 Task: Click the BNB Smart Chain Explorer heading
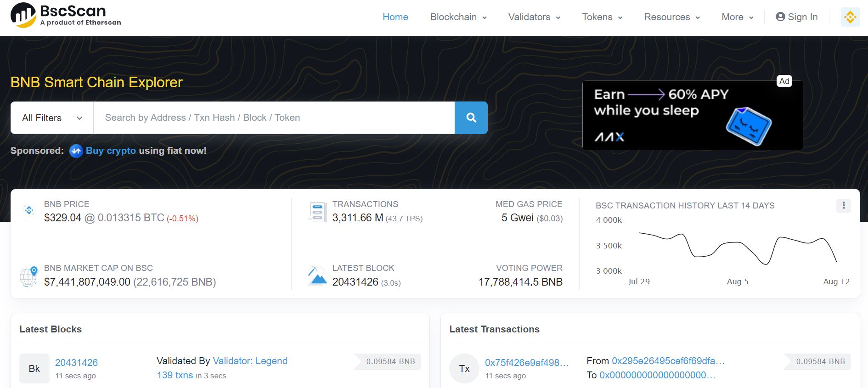point(96,82)
